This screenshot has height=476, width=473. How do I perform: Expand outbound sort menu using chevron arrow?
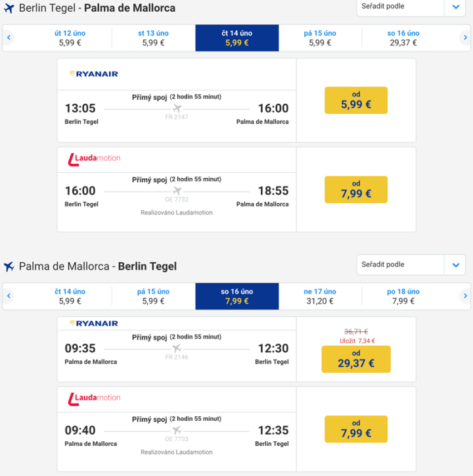[456, 7]
